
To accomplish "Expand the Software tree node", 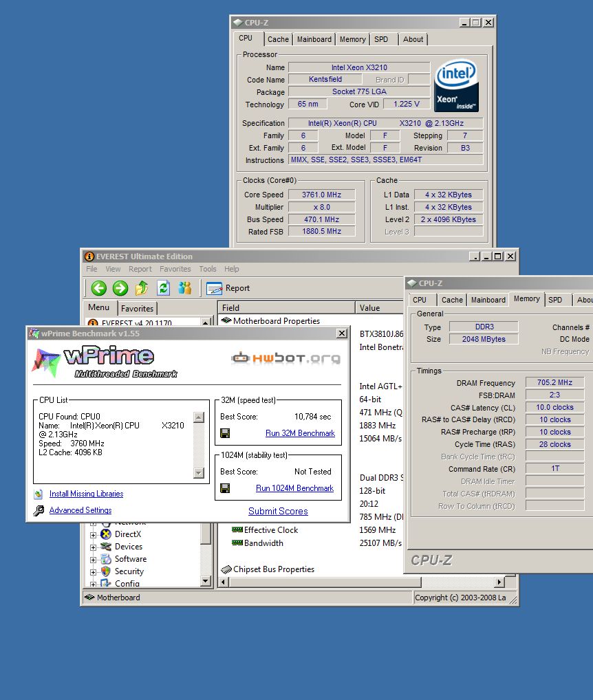I will pos(93,560).
